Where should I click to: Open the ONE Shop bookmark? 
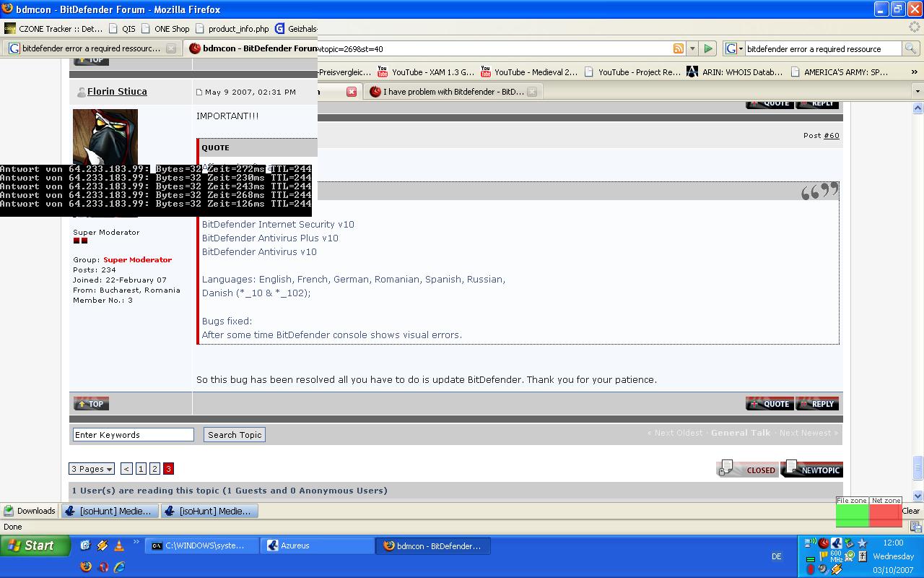click(165, 29)
